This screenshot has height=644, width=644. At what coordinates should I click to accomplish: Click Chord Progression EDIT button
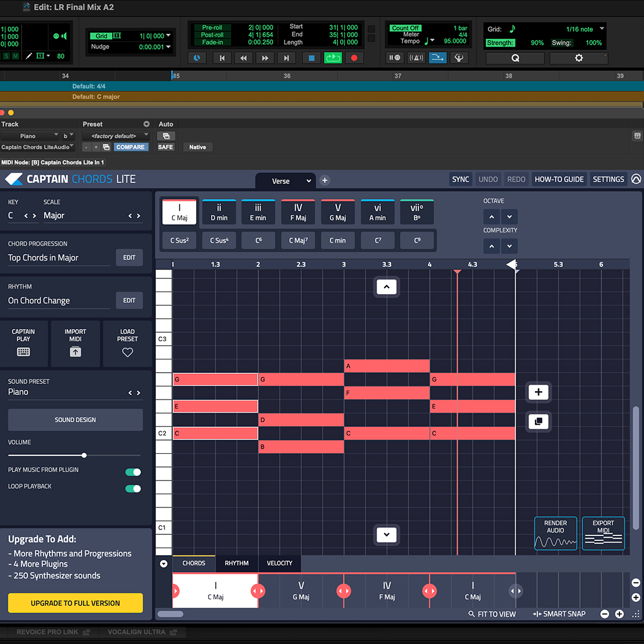[x=129, y=258]
